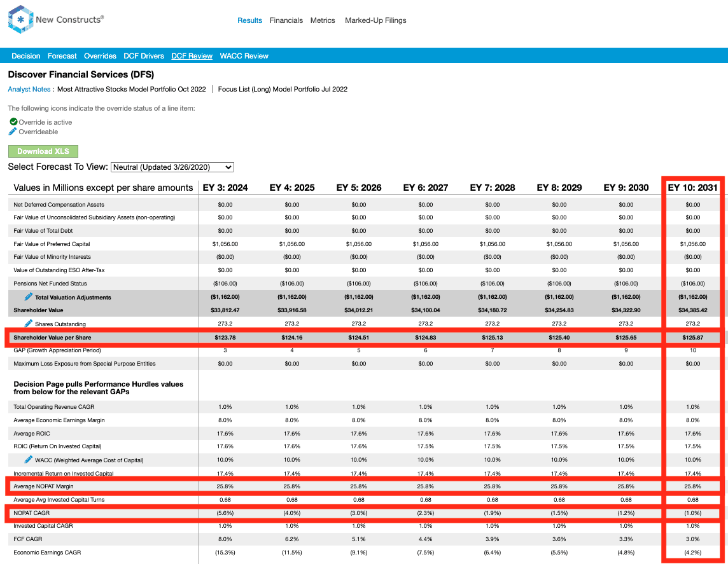Click the green Override is active checkmark icon

[x=13, y=121]
